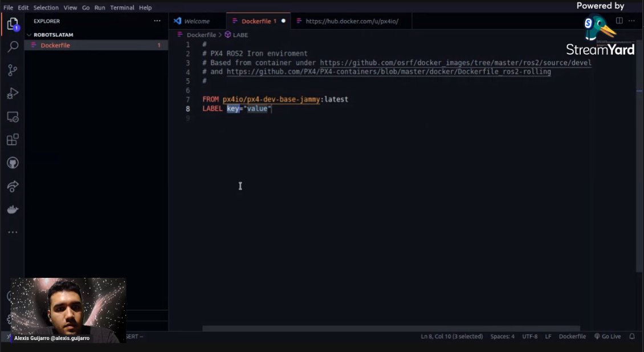Screen dimensions: 644x352
Task: Open the Help menu
Action: [x=145, y=7]
